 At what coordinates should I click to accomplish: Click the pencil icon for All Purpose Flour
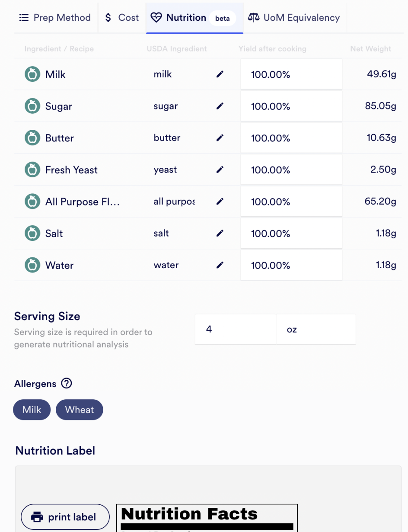[x=220, y=202]
